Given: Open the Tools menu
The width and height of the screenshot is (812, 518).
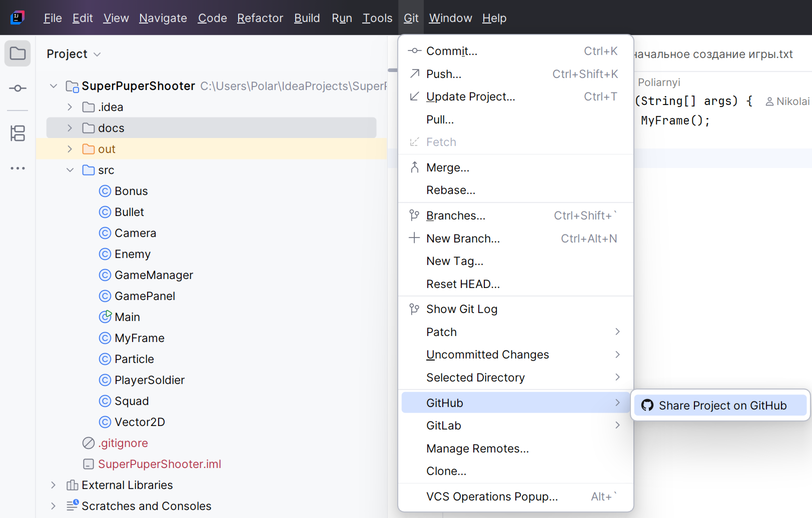Looking at the screenshot, I should click(377, 18).
